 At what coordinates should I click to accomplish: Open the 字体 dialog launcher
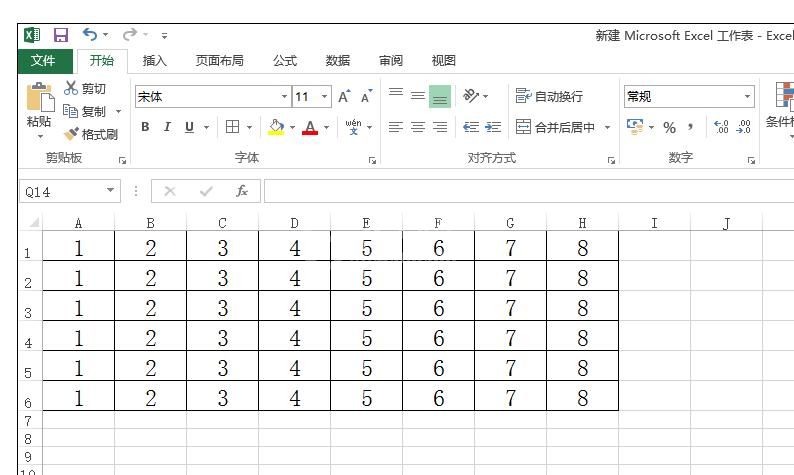coord(372,161)
